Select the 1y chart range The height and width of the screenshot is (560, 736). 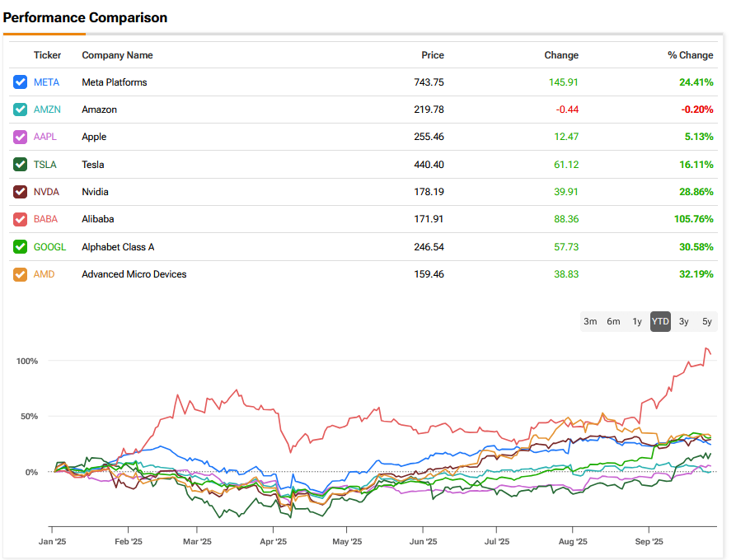tap(637, 321)
